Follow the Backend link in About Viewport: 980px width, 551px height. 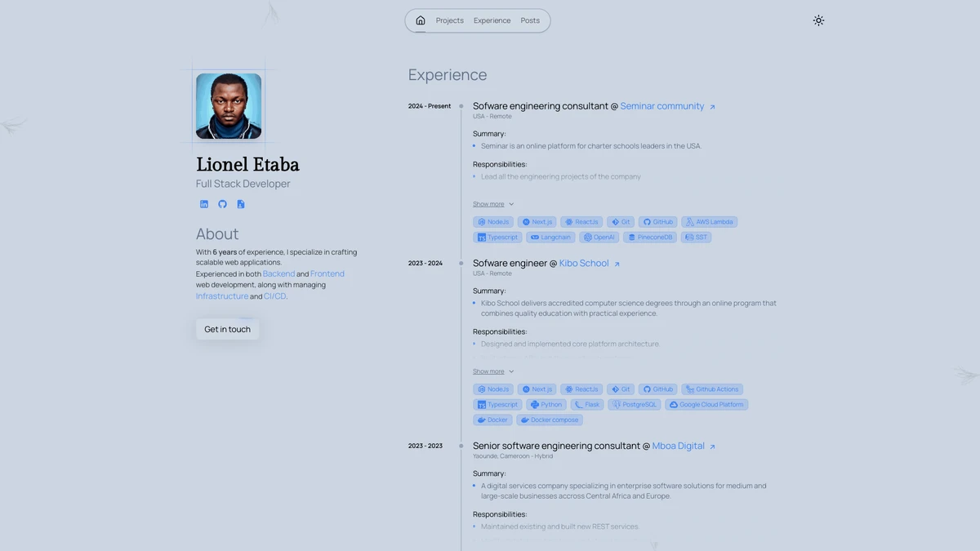[x=278, y=274]
